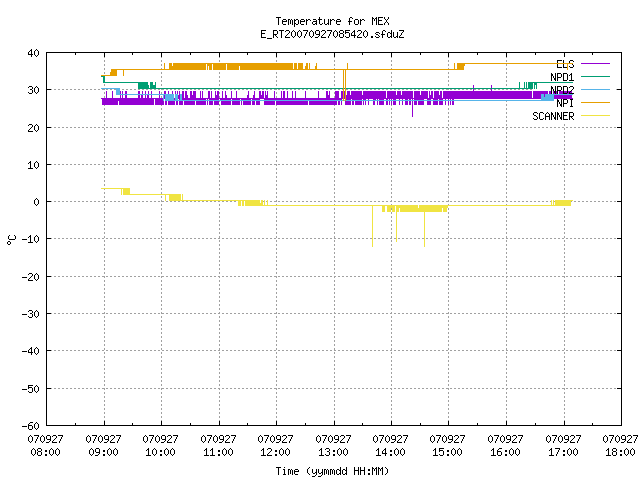
Task: Click the chart title 'Temperature for MEX'
Action: pyautogui.click(x=332, y=21)
